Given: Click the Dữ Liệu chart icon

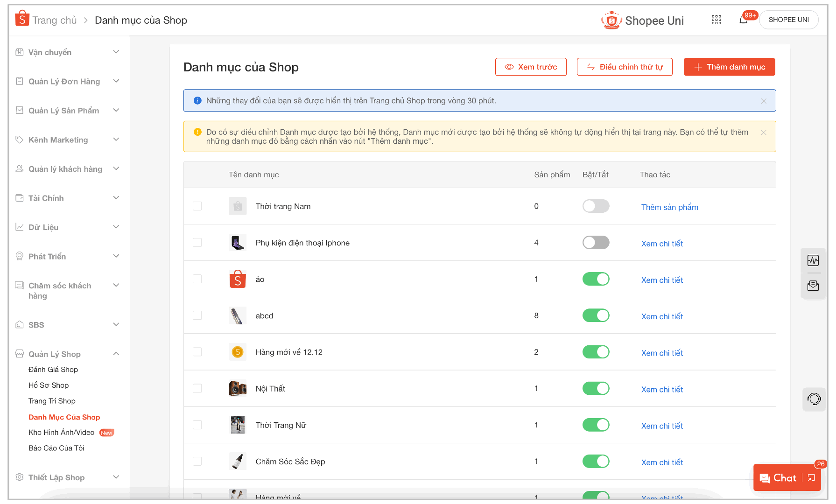Looking at the screenshot, I should pyautogui.click(x=20, y=227).
